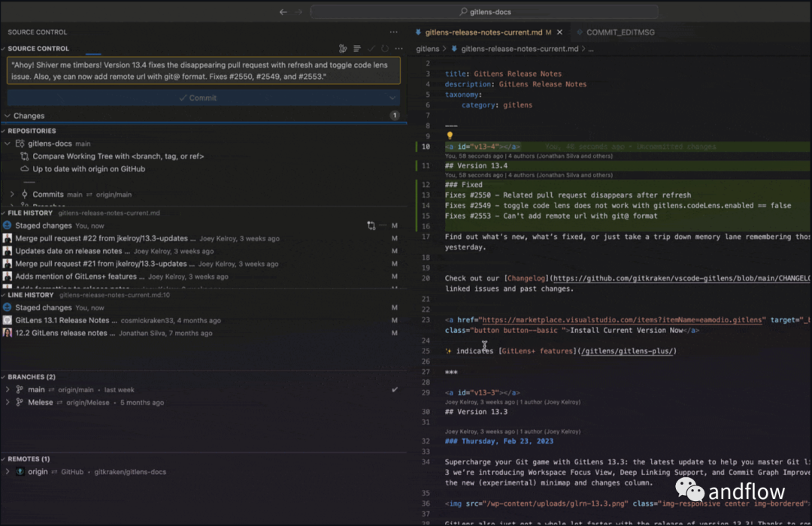
Task: Click the branch icon next to Melese branch
Action: (20, 402)
